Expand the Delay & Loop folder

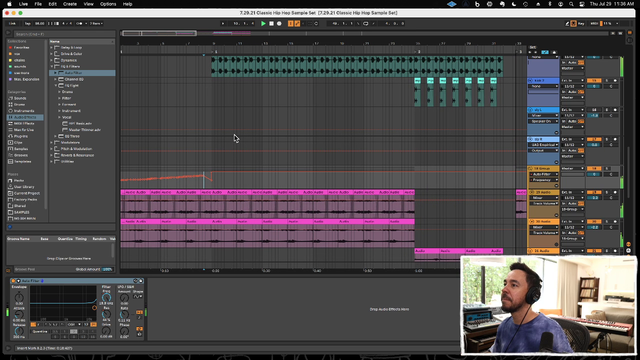coord(51,47)
